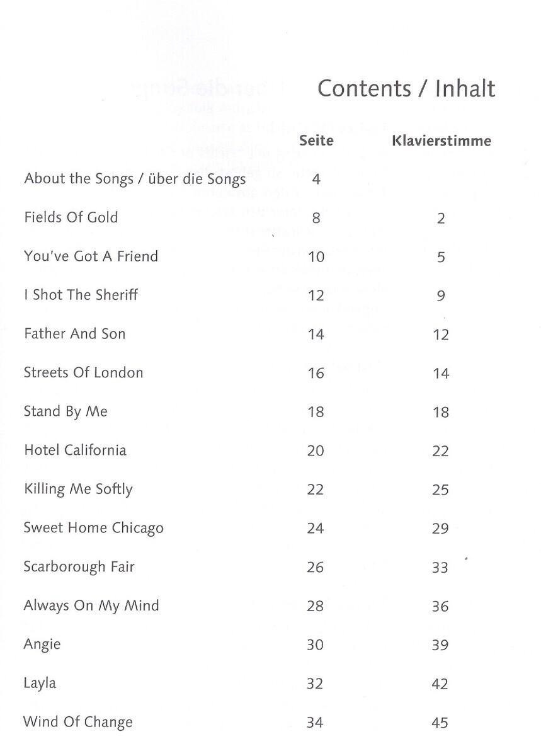The height and width of the screenshot is (756, 541).
Task: Select the Klavierstimme column header
Action: point(441,140)
